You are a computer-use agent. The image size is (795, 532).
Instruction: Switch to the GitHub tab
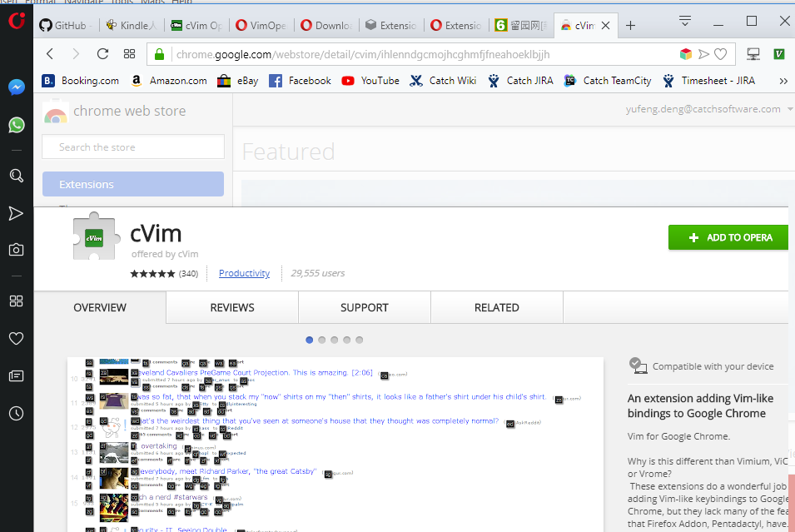point(67,25)
